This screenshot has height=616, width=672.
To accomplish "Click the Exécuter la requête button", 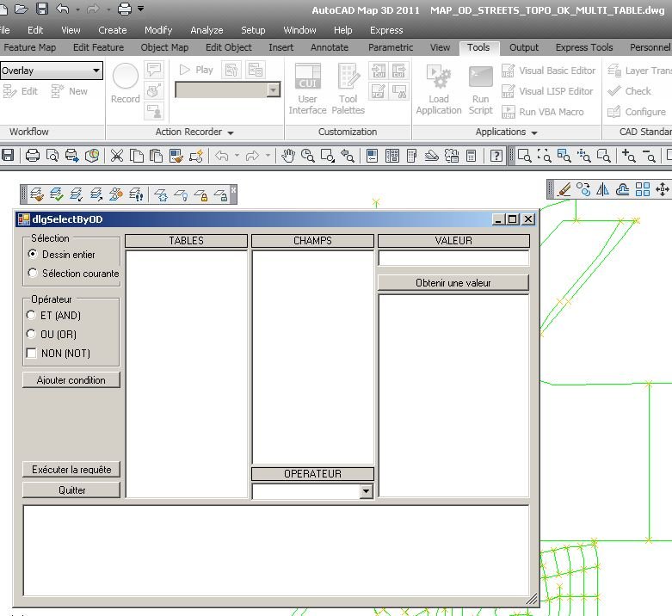I will (x=71, y=470).
